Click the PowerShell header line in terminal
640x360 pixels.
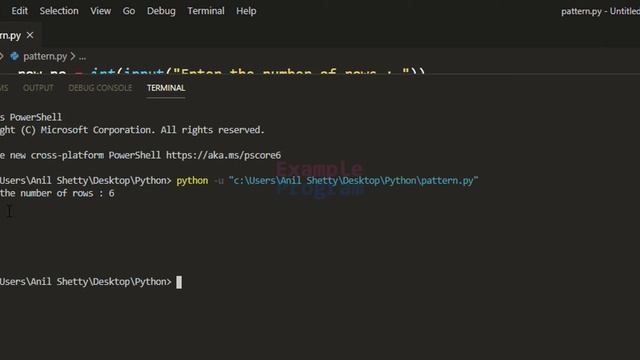point(31,118)
